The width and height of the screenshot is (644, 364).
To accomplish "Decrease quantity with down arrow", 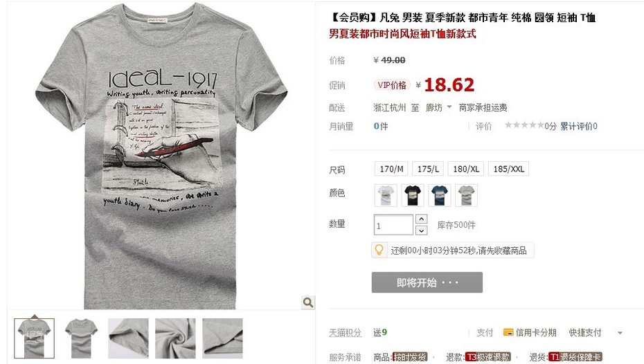I will tap(422, 230).
